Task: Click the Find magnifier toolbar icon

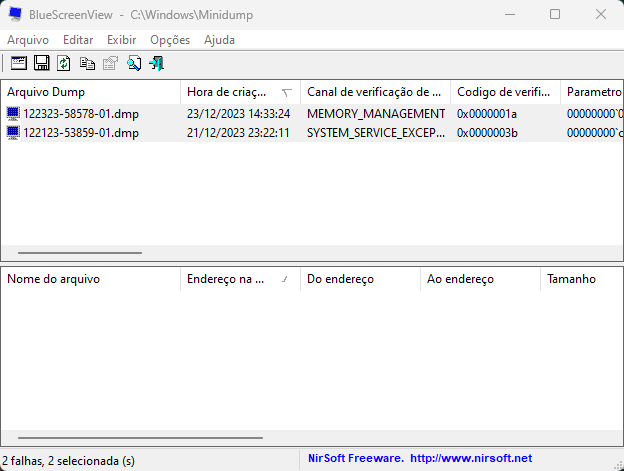Action: (x=134, y=63)
